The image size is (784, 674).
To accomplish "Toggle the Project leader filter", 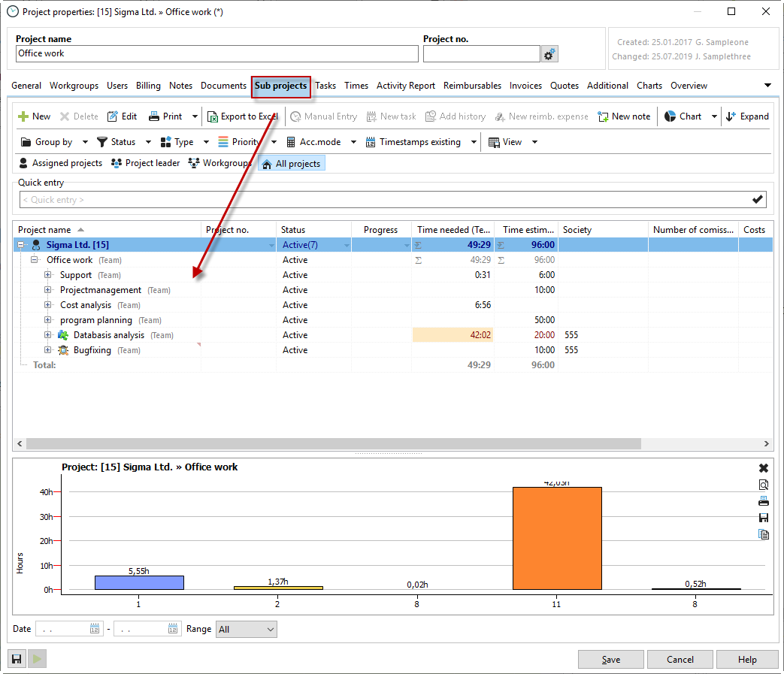I will pyautogui.click(x=145, y=163).
